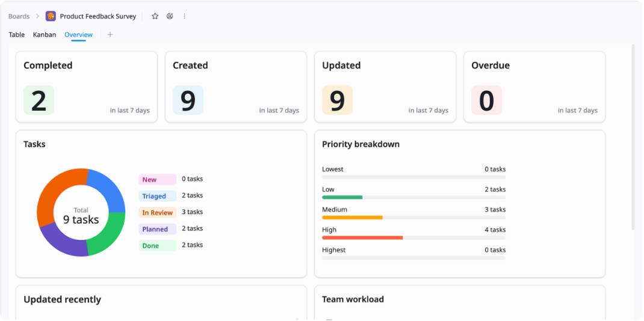The image size is (644, 321).
Task: Click 4 tasks next to High
Action: coord(495,230)
